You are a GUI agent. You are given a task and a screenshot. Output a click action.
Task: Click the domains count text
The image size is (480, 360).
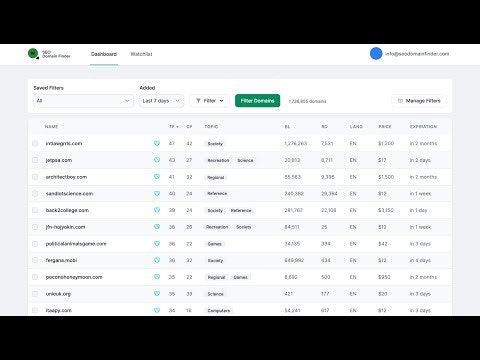(307, 101)
